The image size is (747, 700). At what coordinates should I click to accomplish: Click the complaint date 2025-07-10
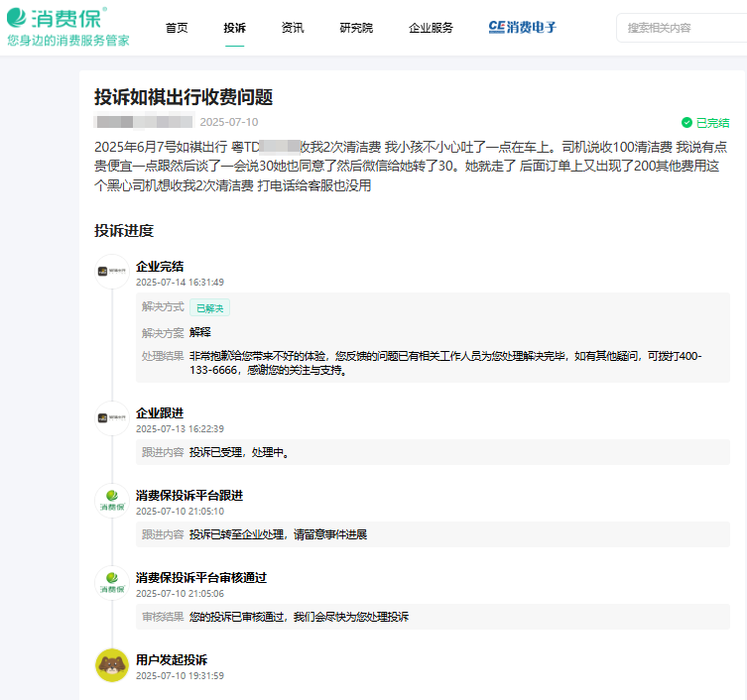(x=229, y=122)
